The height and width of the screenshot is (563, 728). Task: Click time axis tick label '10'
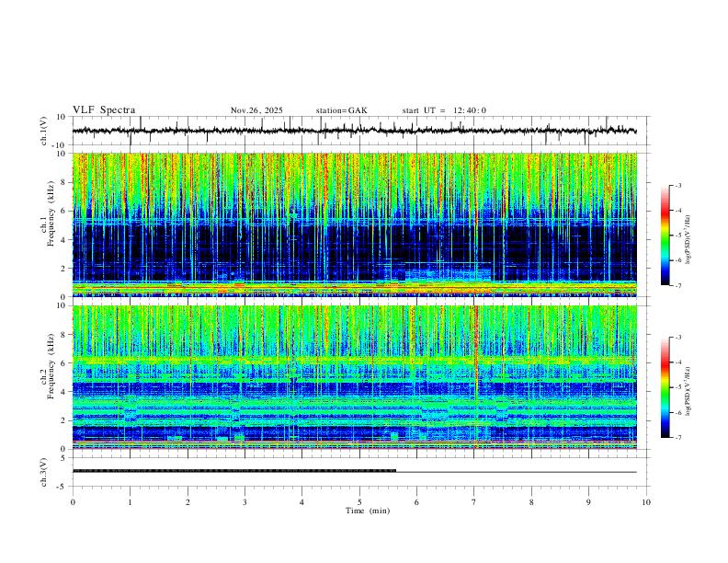pyautogui.click(x=646, y=502)
